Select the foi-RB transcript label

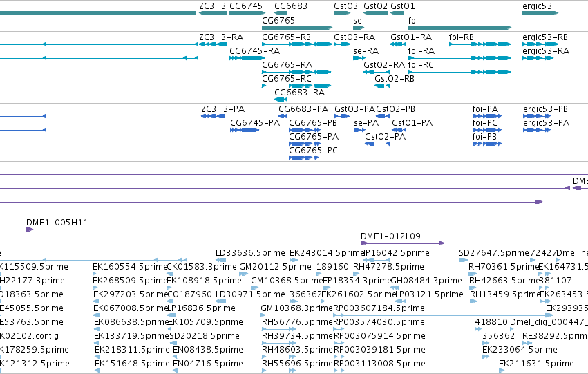pyautogui.click(x=462, y=37)
